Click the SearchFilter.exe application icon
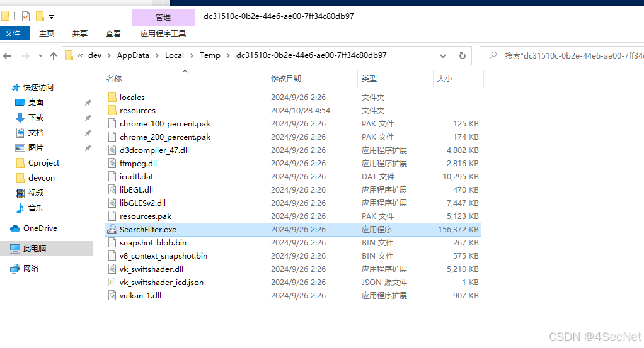644x348 pixels. [x=112, y=230]
